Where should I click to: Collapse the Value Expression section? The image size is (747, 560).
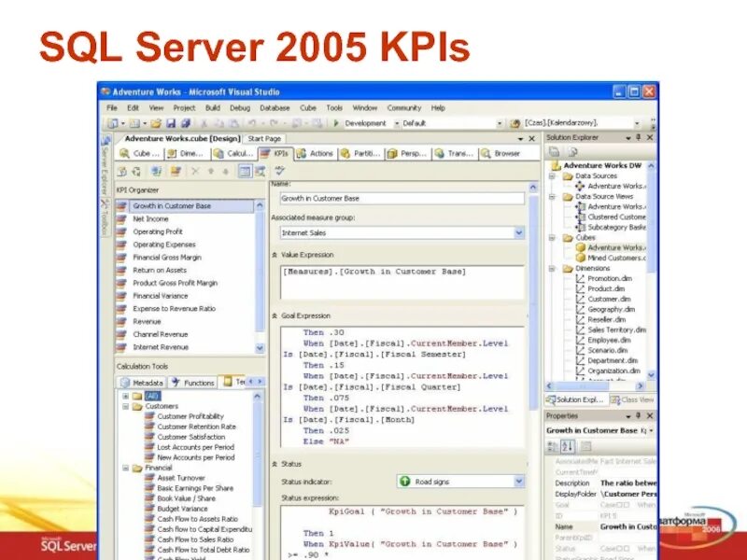pos(275,255)
